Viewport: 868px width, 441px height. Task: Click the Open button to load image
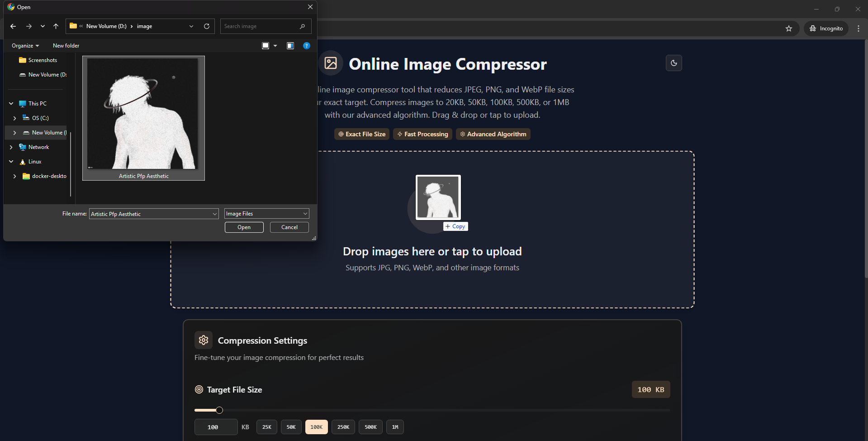point(244,227)
